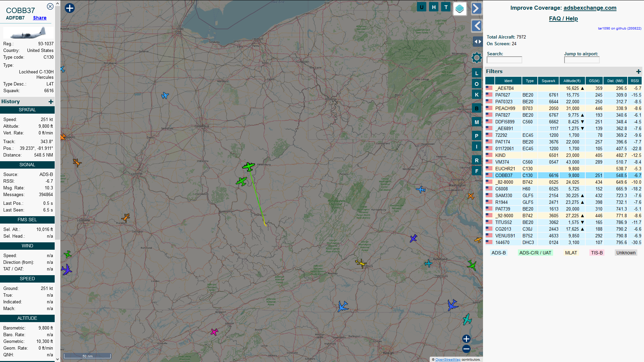Select the TITUS52 row in aircraft table
The width and height of the screenshot is (644, 362).
tap(563, 222)
